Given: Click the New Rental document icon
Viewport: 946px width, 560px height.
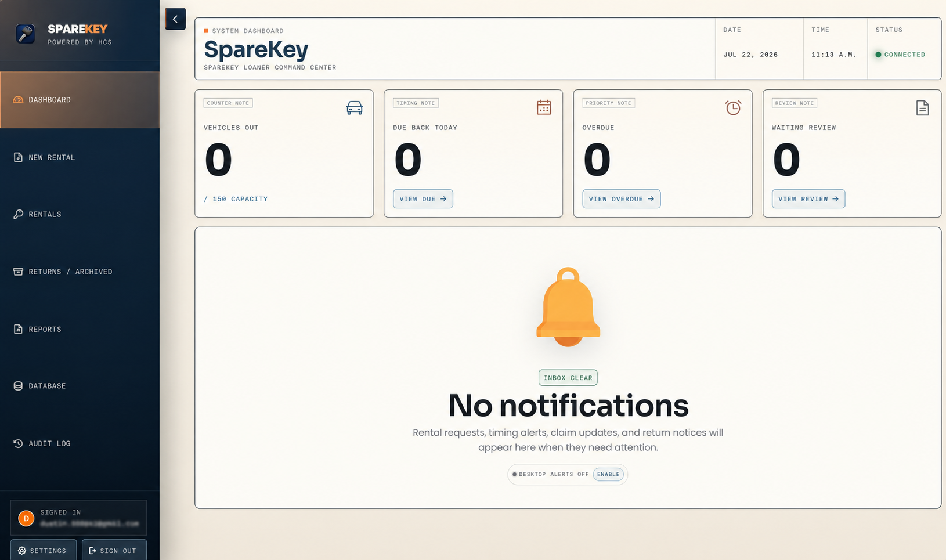Looking at the screenshot, I should 18,157.
